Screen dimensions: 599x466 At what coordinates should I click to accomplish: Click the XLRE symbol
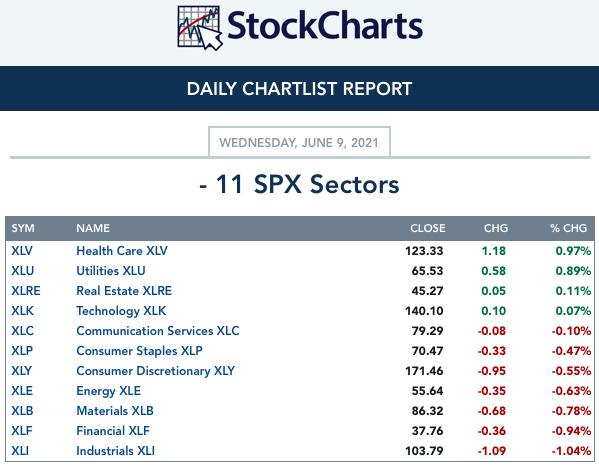tap(26, 291)
